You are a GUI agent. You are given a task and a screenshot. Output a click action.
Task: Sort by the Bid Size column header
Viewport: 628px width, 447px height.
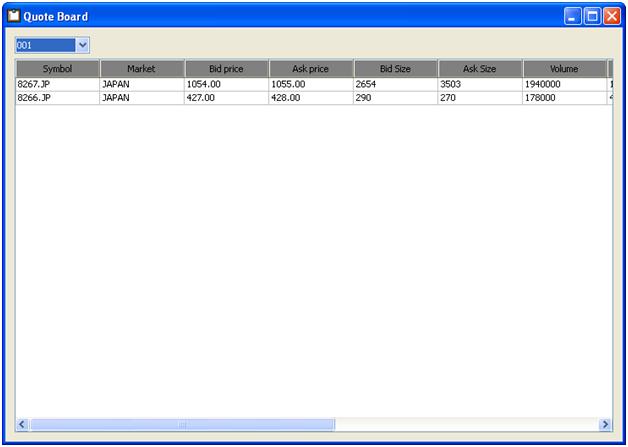coord(395,69)
